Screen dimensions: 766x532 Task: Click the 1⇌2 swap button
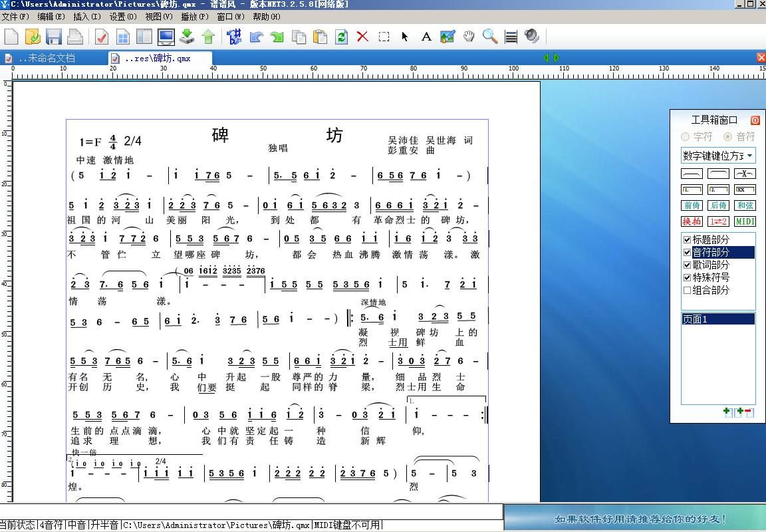pos(719,221)
